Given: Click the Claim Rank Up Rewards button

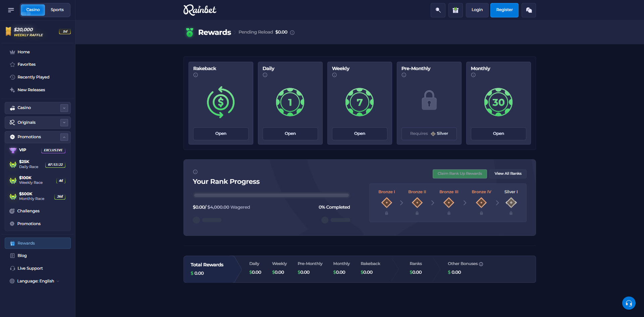Looking at the screenshot, I should (x=460, y=174).
